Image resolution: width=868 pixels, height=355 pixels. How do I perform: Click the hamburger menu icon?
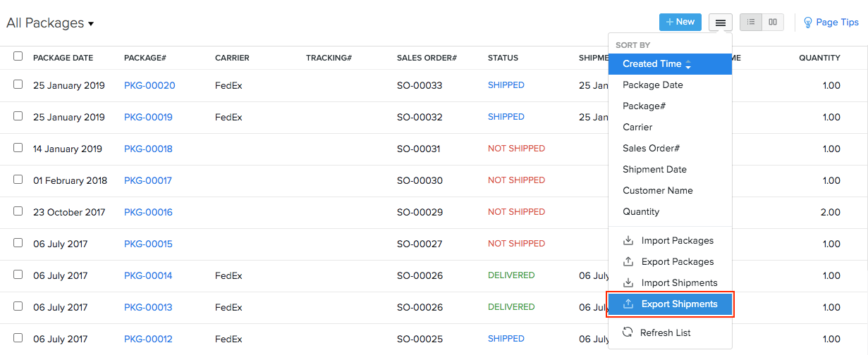tap(720, 23)
